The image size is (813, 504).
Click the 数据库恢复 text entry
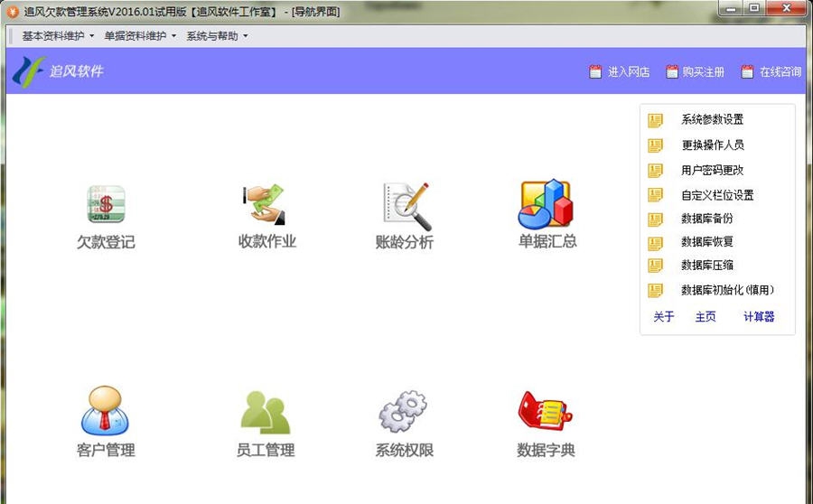[706, 242]
